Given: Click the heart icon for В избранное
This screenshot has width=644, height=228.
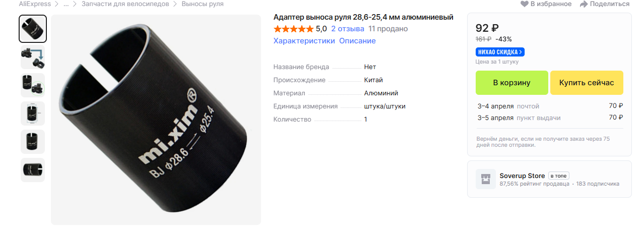Looking at the screenshot, I should (x=524, y=4).
